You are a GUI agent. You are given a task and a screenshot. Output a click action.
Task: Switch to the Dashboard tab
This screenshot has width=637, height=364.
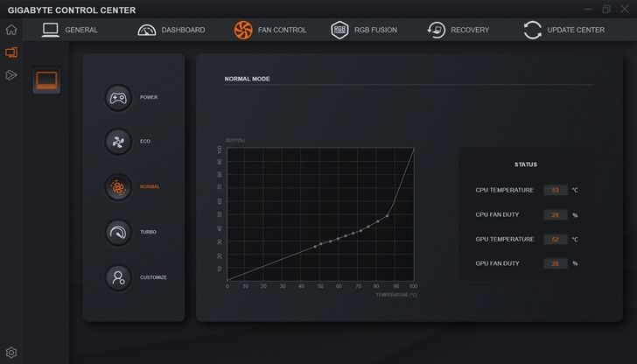pos(171,30)
